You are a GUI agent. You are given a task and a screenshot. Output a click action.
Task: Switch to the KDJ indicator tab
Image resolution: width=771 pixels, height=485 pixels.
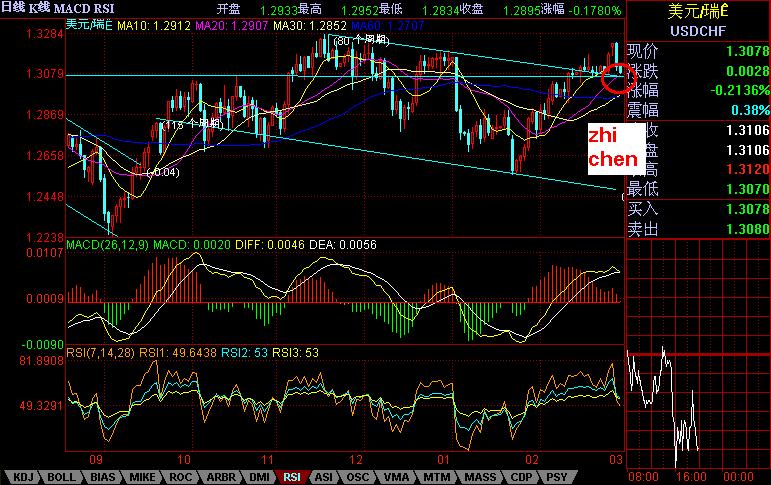[x=23, y=477]
